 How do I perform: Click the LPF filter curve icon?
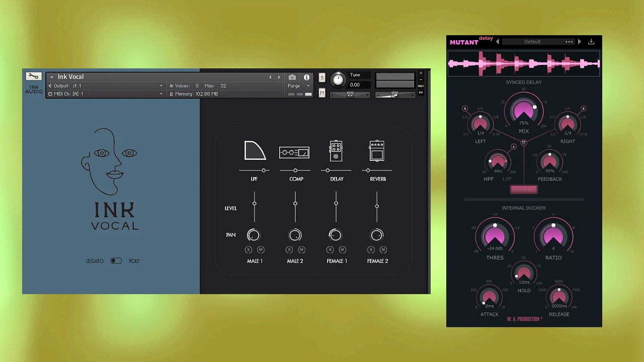255,150
